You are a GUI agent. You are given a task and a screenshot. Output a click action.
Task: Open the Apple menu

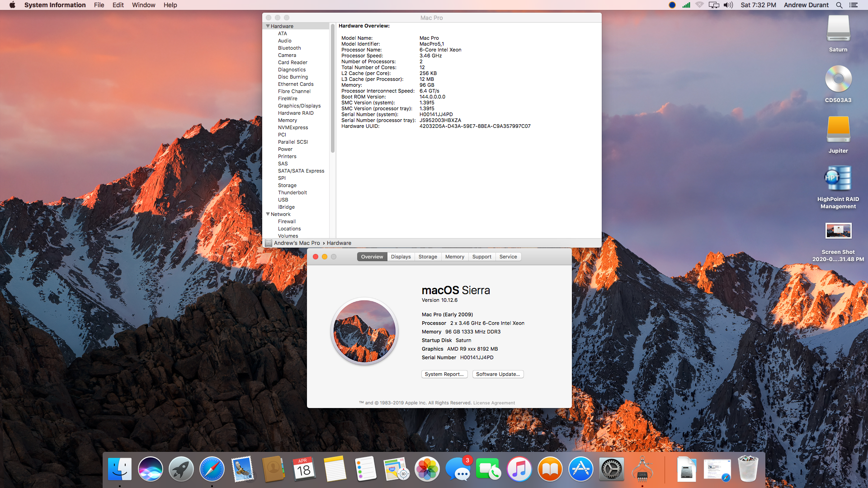(12, 5)
